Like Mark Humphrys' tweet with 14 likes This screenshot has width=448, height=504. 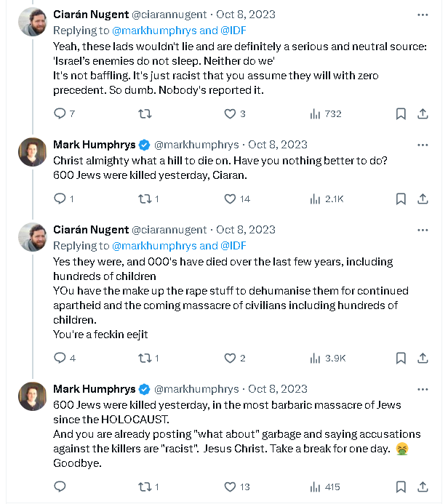tap(230, 199)
